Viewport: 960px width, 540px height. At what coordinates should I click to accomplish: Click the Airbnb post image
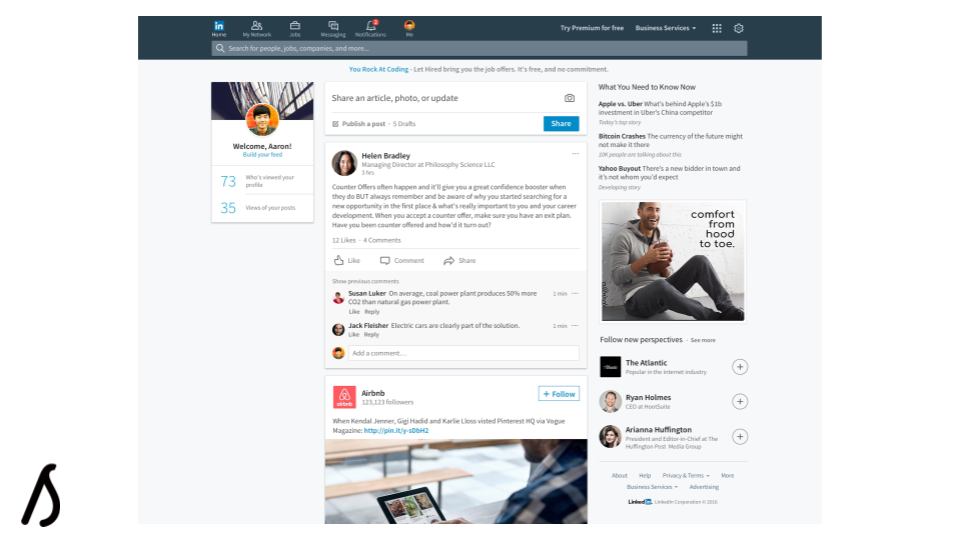point(456,481)
